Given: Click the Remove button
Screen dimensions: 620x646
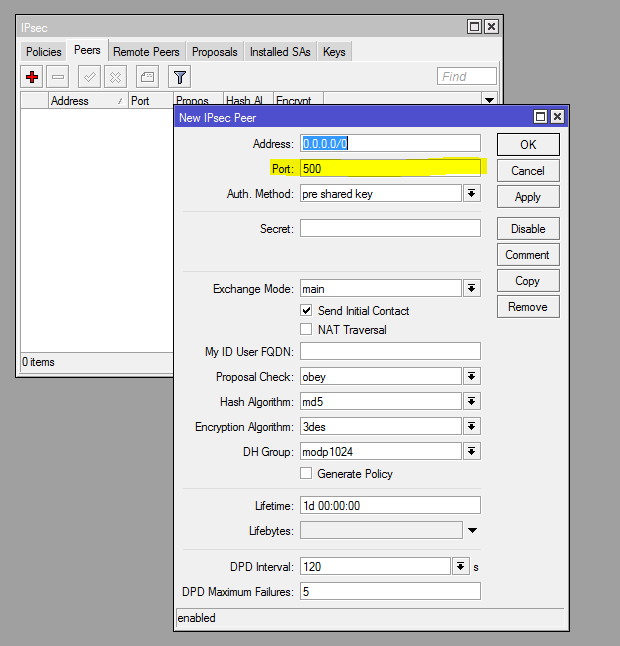Looking at the screenshot, I should tap(528, 307).
